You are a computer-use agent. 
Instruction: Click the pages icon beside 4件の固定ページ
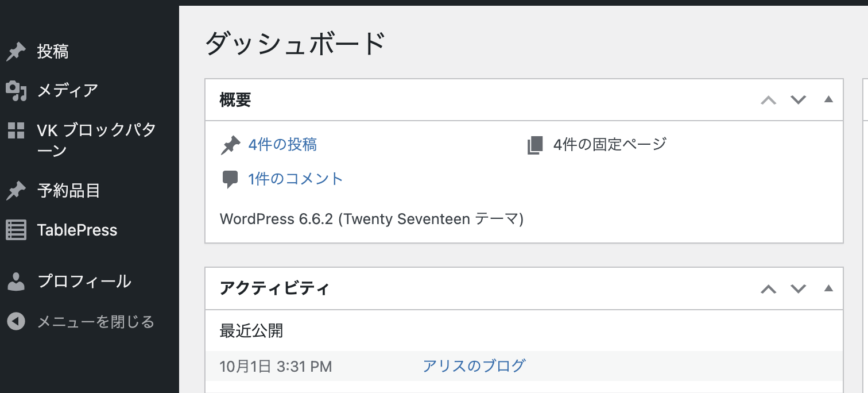pos(534,145)
